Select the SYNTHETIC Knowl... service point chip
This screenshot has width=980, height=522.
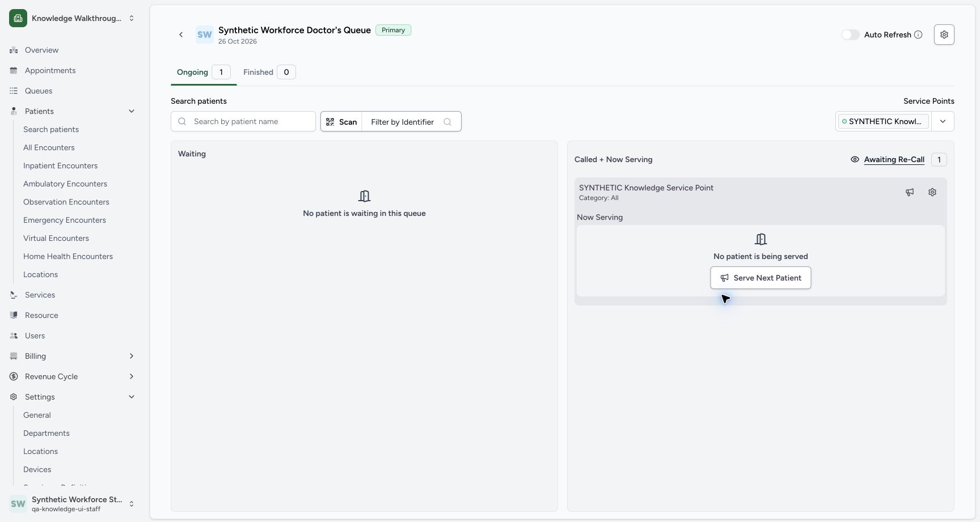[x=884, y=121]
